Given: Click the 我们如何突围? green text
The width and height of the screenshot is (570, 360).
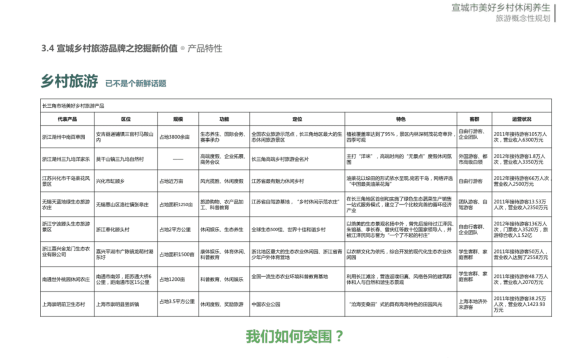Looking at the screenshot, I should [x=294, y=336].
